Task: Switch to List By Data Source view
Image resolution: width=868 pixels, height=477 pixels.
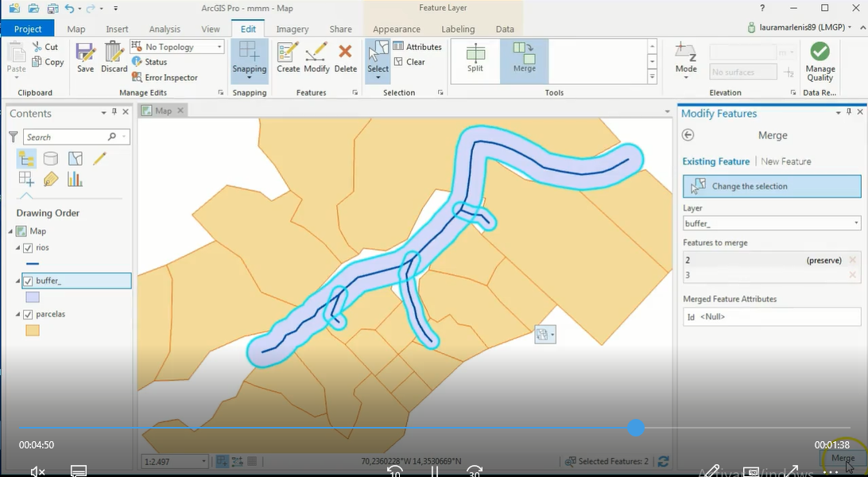Action: pos(51,158)
